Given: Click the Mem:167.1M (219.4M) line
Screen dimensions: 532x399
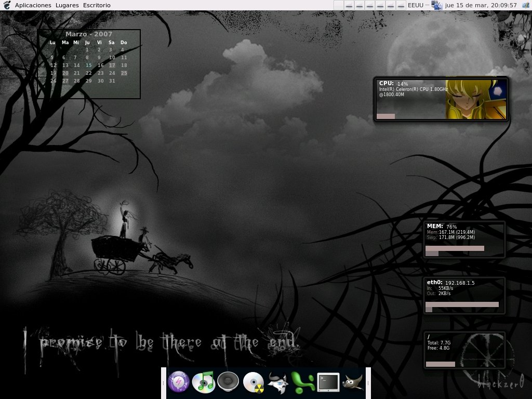Looking at the screenshot, I should pos(451,232).
